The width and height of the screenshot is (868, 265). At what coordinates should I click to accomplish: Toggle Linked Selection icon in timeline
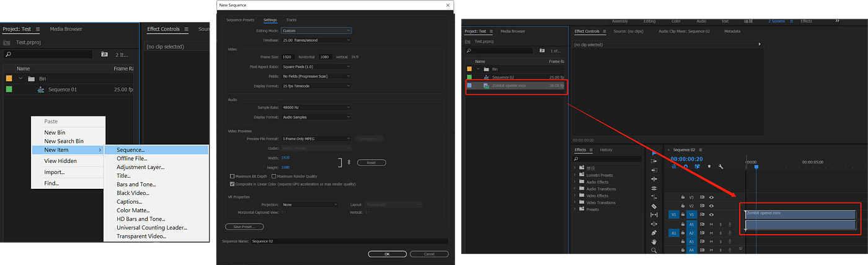coord(697,167)
